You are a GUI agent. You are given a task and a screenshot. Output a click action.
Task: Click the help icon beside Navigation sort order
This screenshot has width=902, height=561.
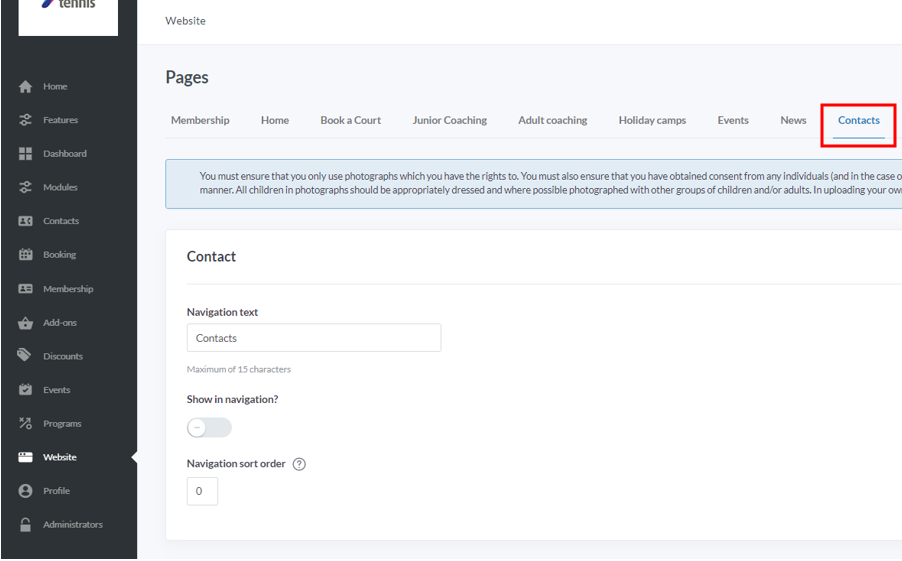pyautogui.click(x=299, y=464)
